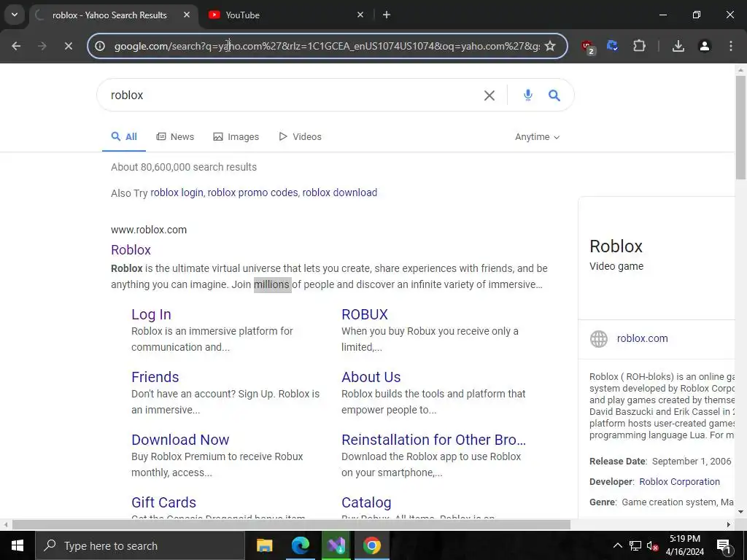Open the Chrome profile avatar
747x560 pixels.
(704, 46)
